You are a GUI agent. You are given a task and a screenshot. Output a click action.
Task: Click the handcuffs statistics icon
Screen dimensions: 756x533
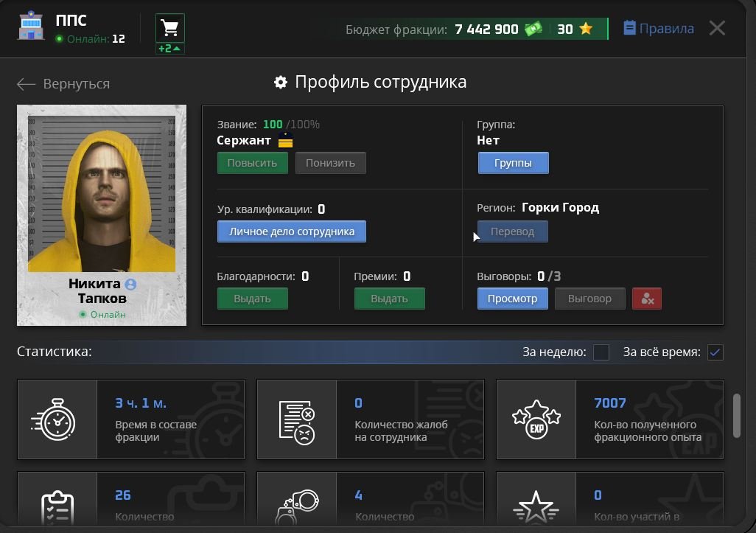(297, 506)
